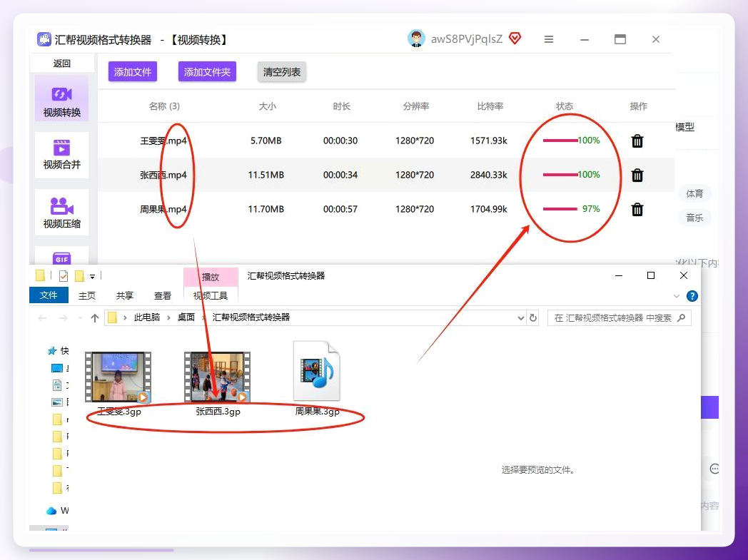
Task: Click the 00:00:57 duration cell
Action: pyautogui.click(x=340, y=209)
